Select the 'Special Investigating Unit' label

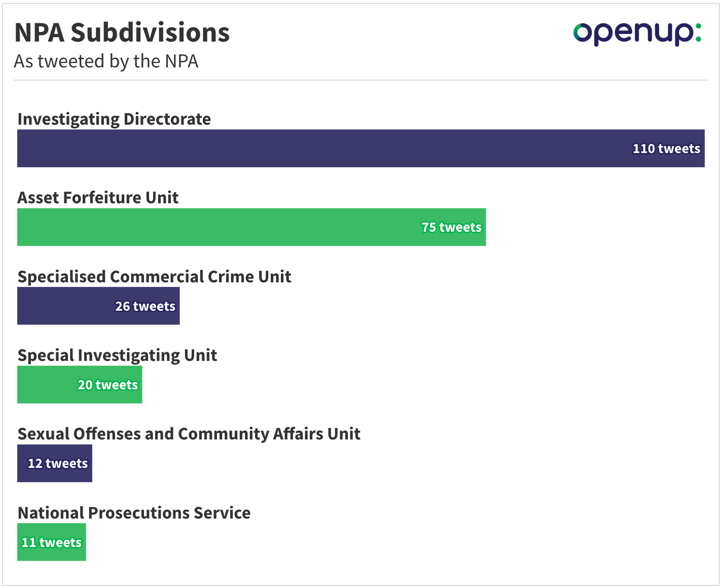click(117, 355)
